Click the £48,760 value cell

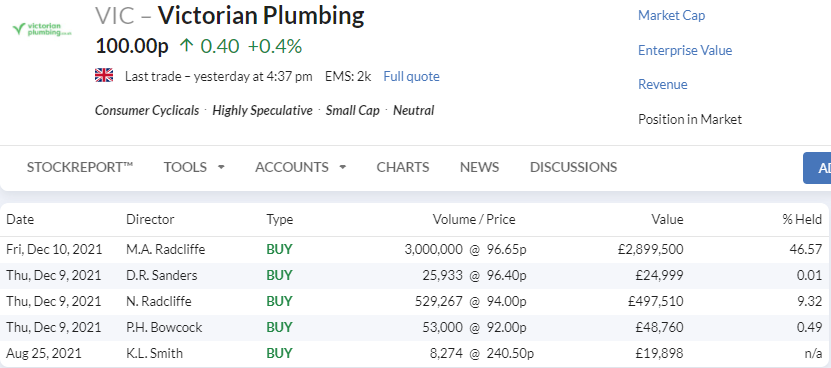pos(660,327)
